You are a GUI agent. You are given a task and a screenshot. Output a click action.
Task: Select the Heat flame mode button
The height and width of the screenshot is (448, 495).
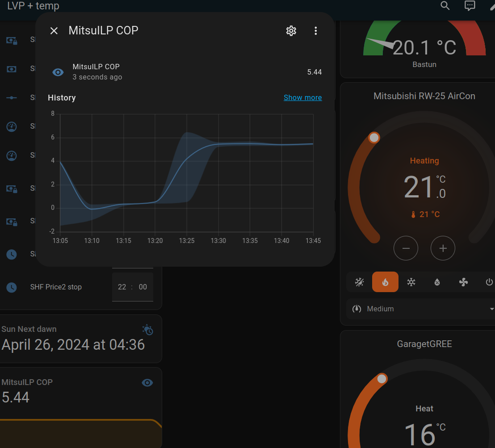point(385,282)
